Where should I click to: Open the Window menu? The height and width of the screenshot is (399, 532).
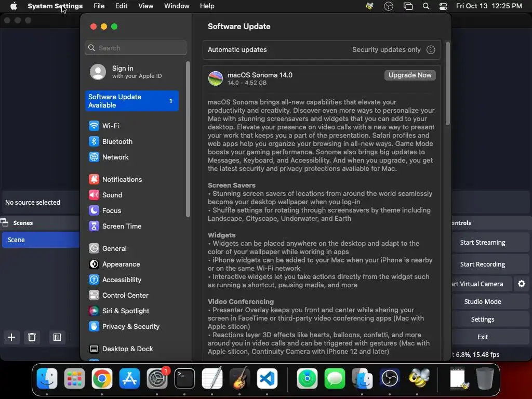[177, 6]
